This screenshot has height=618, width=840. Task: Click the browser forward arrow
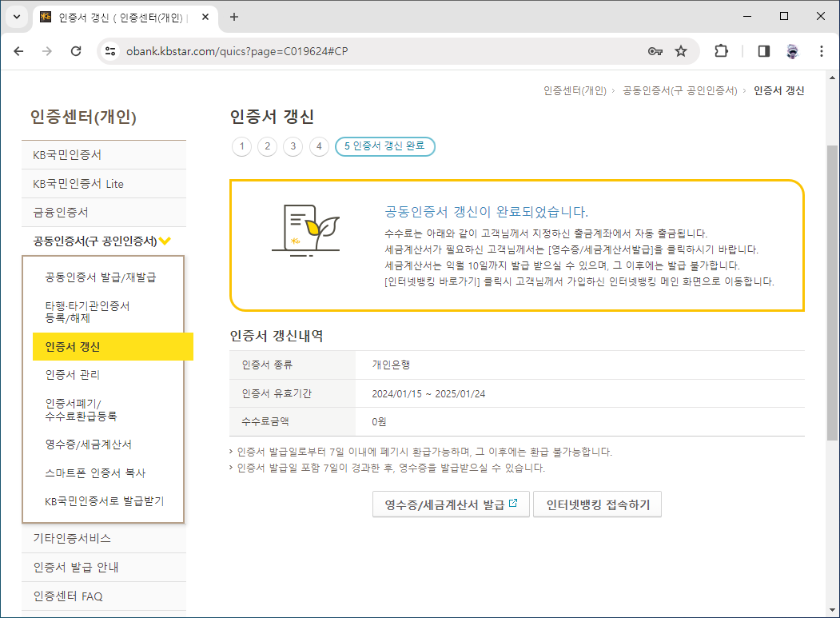pyautogui.click(x=47, y=51)
